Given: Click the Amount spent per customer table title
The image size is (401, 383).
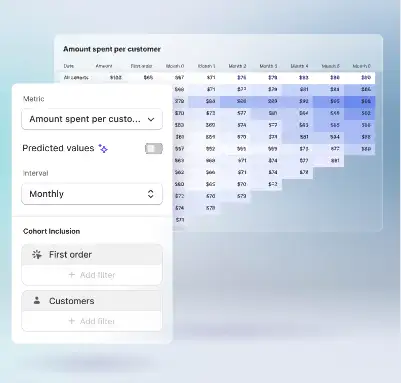Looking at the screenshot, I should click(x=112, y=49).
